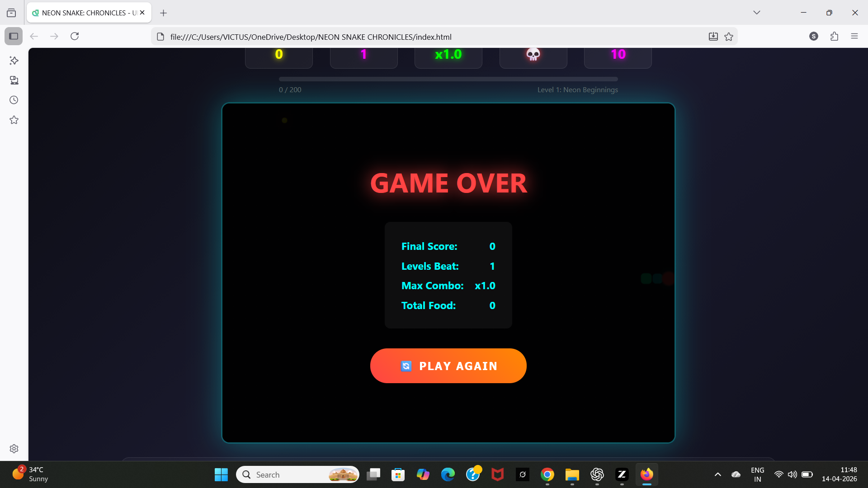Open the page info file icon
The height and width of the screenshot is (488, 868).
pyautogui.click(x=160, y=37)
